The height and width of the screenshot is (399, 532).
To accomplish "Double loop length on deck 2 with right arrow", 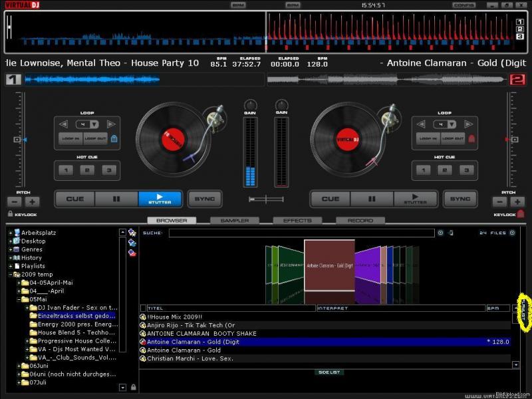I will (x=469, y=124).
